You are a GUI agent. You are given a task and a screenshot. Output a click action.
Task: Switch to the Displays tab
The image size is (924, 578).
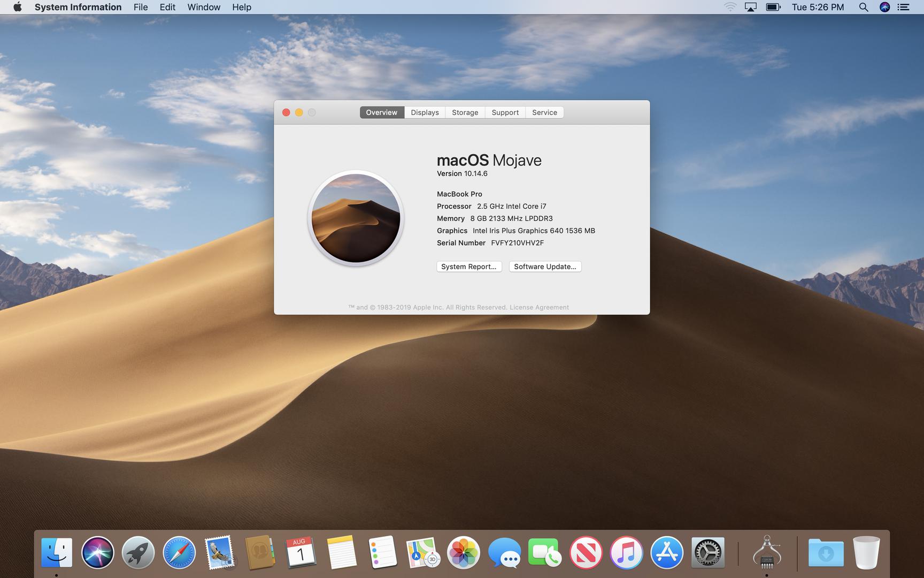point(425,112)
